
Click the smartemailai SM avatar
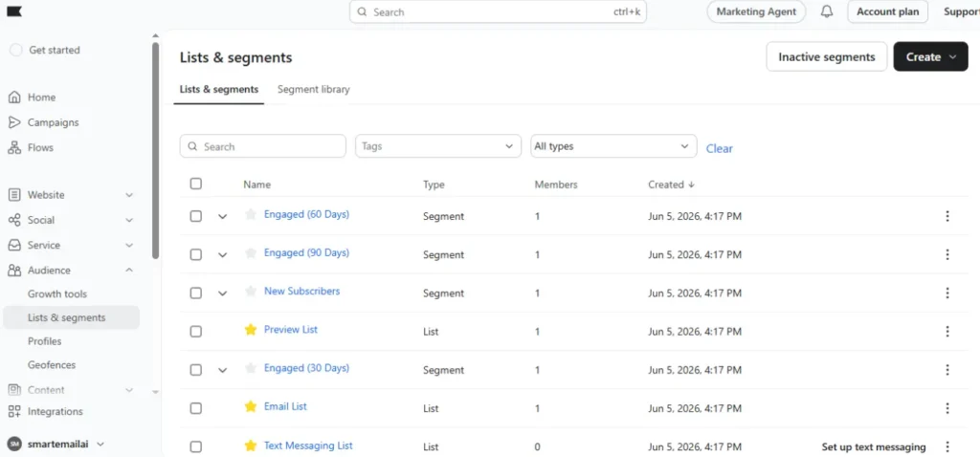(14, 444)
